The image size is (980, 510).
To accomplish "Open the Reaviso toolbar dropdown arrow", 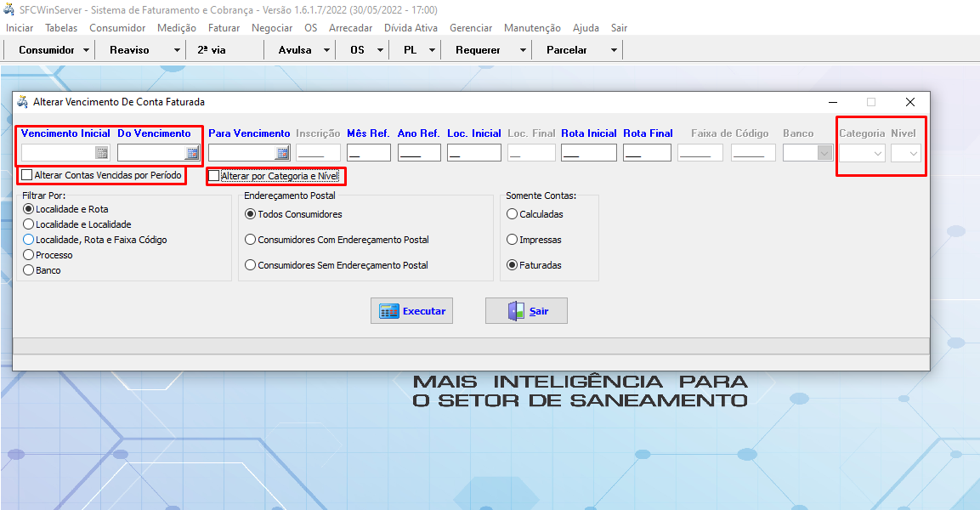I will (x=177, y=50).
